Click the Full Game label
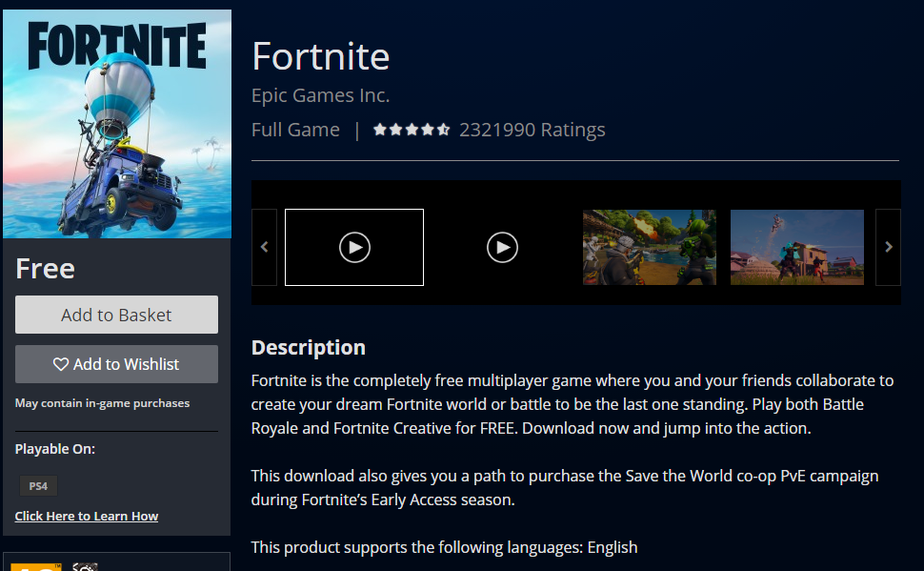The image size is (924, 571). click(296, 130)
